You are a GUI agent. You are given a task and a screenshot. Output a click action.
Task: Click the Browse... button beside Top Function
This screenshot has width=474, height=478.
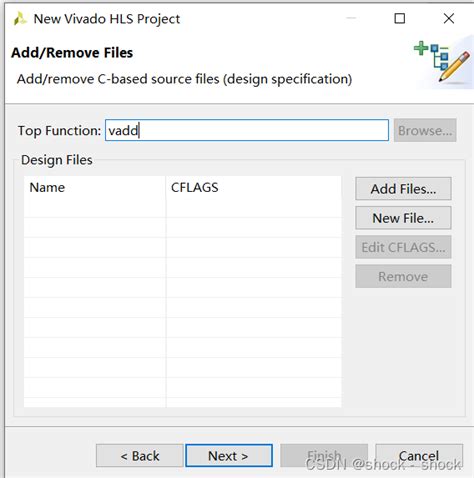coord(425,130)
